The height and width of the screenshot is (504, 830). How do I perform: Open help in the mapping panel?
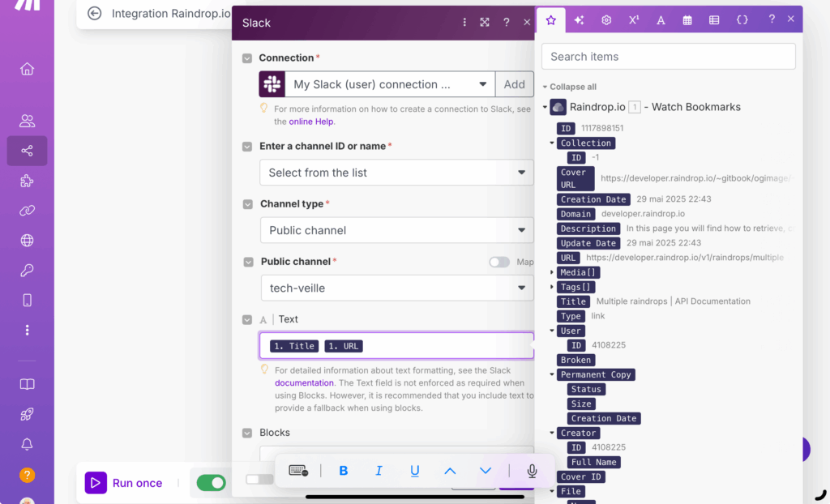point(772,19)
